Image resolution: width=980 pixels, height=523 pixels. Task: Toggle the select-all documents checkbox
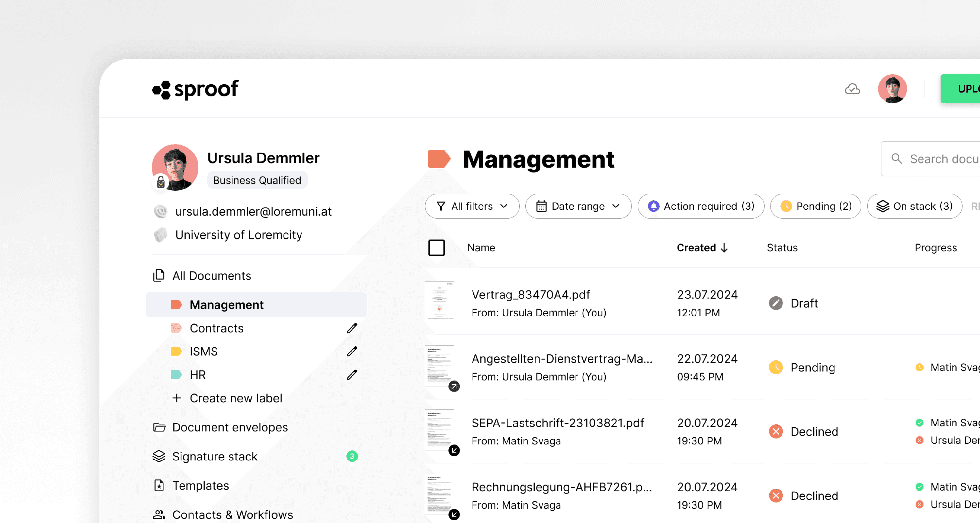tap(436, 248)
